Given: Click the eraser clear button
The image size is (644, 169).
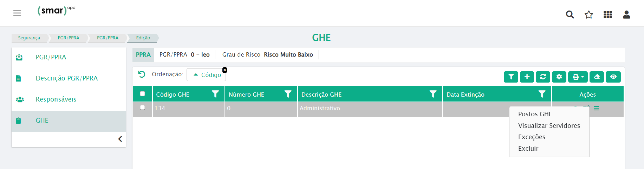Looking at the screenshot, I should click(597, 77).
